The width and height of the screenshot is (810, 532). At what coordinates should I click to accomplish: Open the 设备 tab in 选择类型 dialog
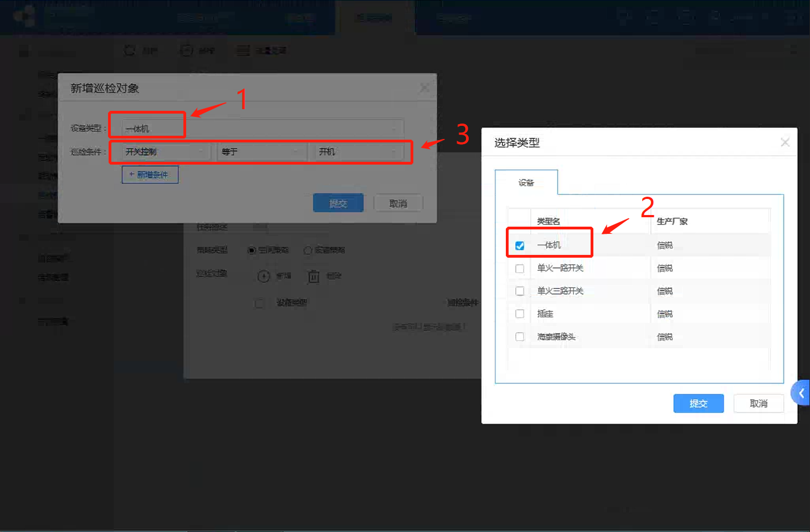(x=526, y=182)
